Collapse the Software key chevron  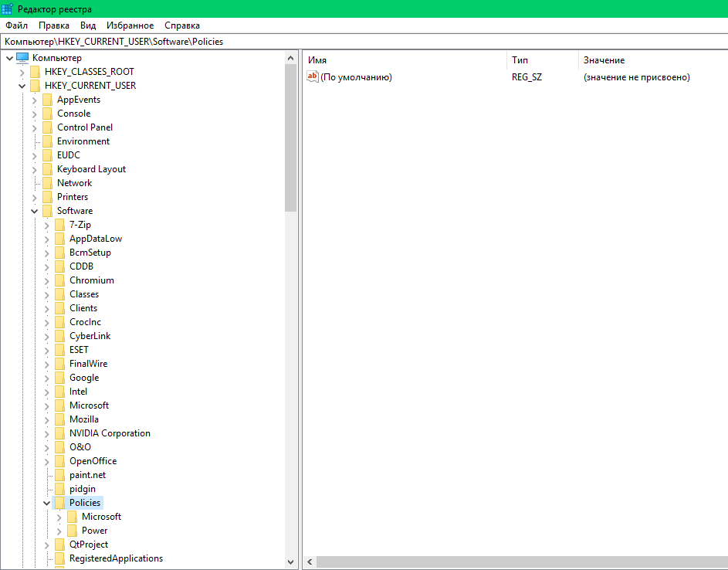pos(35,211)
